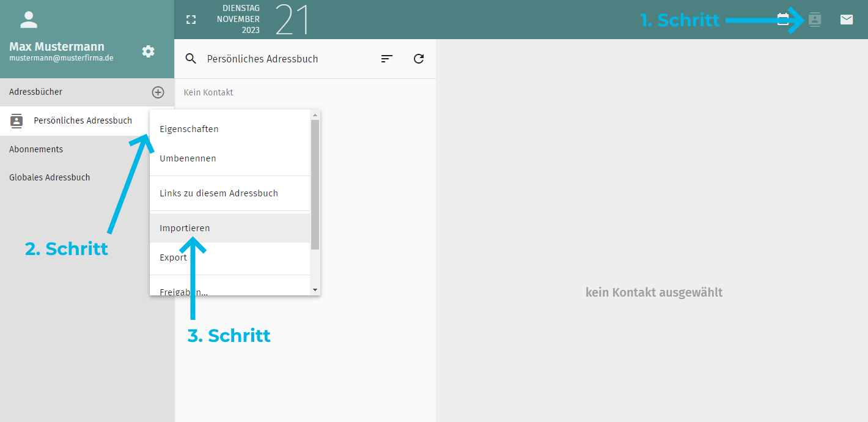Click the 21 date display in header
The image size is (868, 422).
[x=292, y=20]
